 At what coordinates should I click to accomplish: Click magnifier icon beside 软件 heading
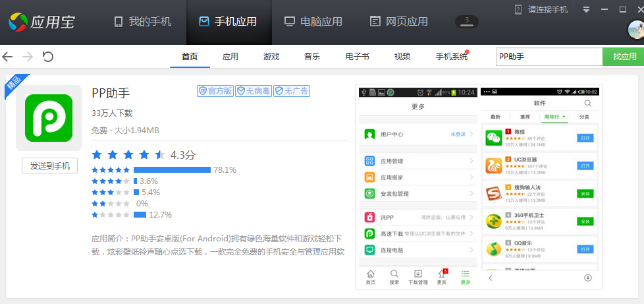click(x=588, y=103)
